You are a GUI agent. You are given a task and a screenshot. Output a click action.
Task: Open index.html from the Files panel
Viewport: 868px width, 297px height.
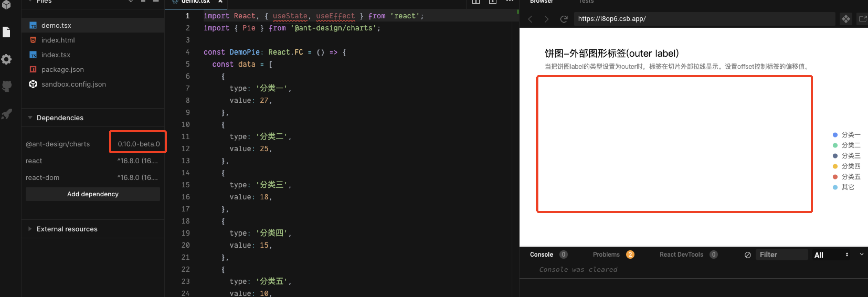pos(58,40)
